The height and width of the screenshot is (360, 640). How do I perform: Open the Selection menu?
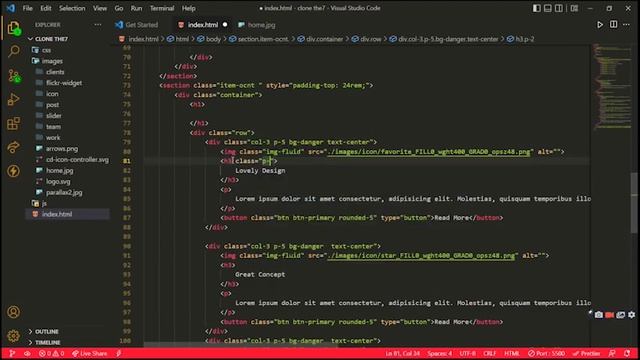coord(72,8)
